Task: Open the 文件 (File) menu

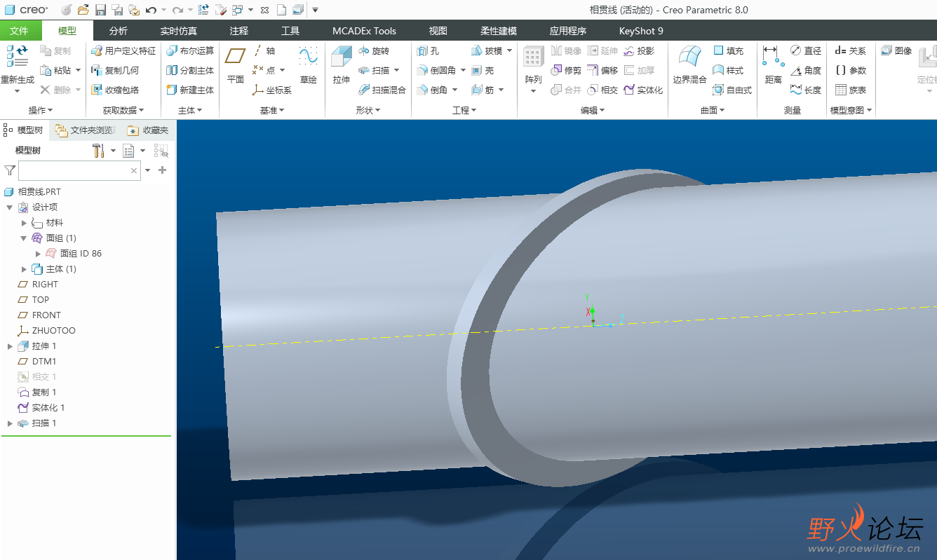Action: [19, 31]
